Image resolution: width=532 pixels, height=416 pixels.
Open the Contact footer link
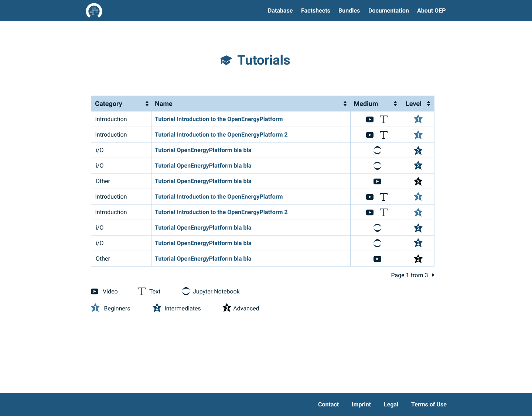328,404
